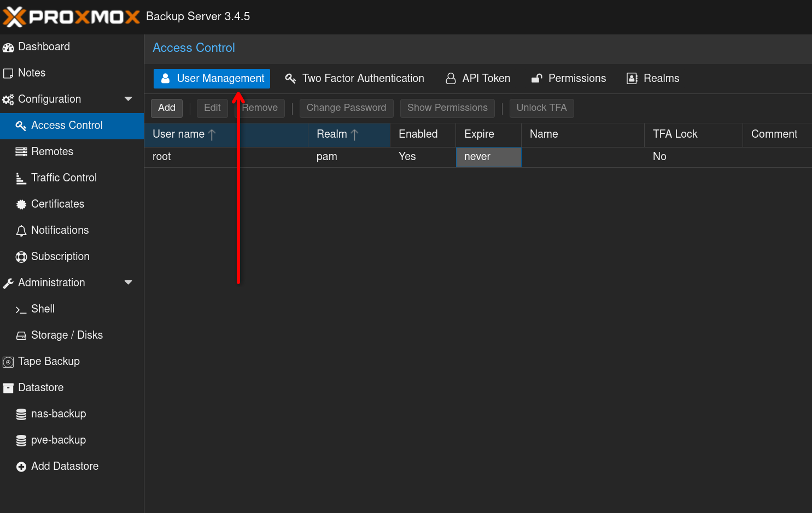812x513 pixels.
Task: Open the Permissions tab
Action: (569, 79)
